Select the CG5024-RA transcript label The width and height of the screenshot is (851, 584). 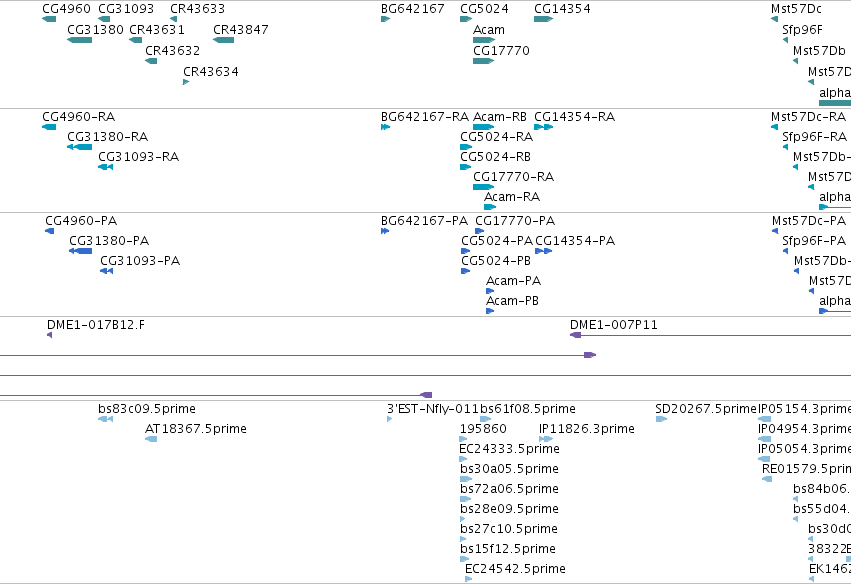click(497, 137)
